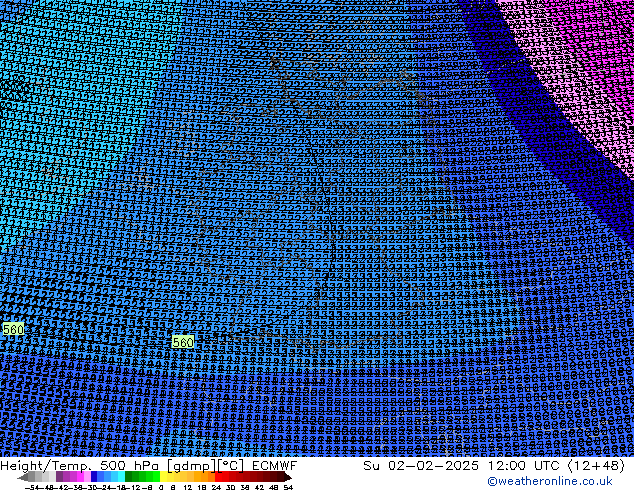Image resolution: width=634 pixels, height=490 pixels.
Task: Select the darkest green legend swatch
Action: 129,476
